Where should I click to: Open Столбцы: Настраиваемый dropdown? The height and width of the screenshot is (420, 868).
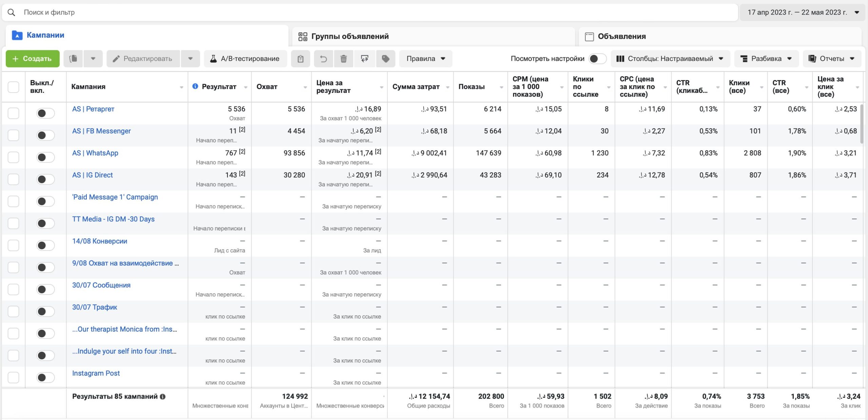click(670, 59)
